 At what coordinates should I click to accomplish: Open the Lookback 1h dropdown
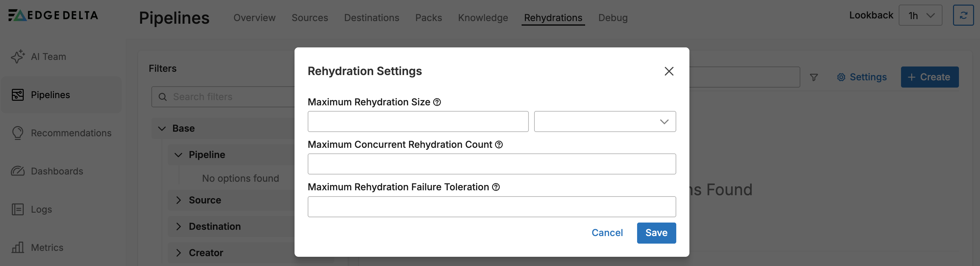[x=920, y=15]
